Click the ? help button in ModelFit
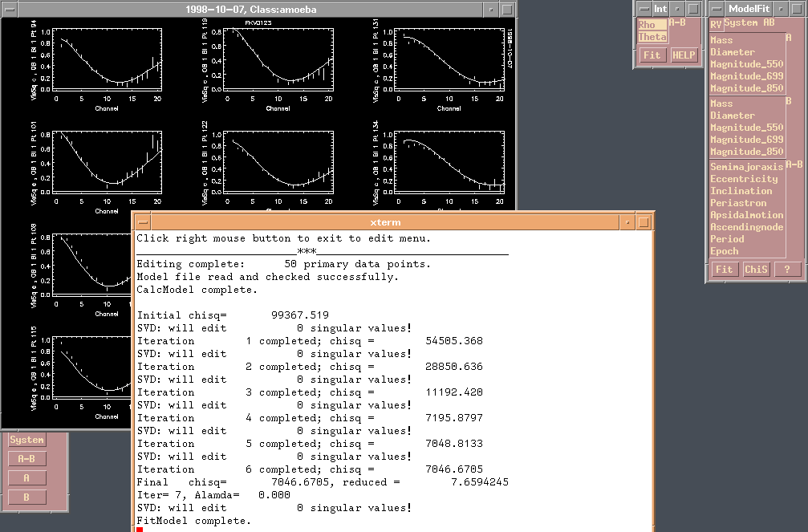The height and width of the screenshot is (532, 808). (x=787, y=270)
